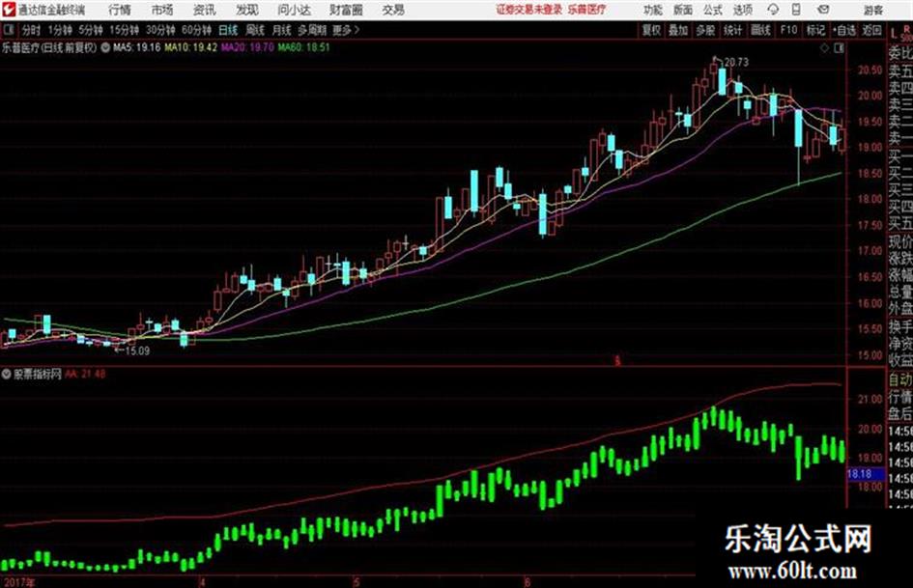Switch to 60分钟 chart period
Image resolution: width=913 pixels, height=588 pixels.
[196, 30]
